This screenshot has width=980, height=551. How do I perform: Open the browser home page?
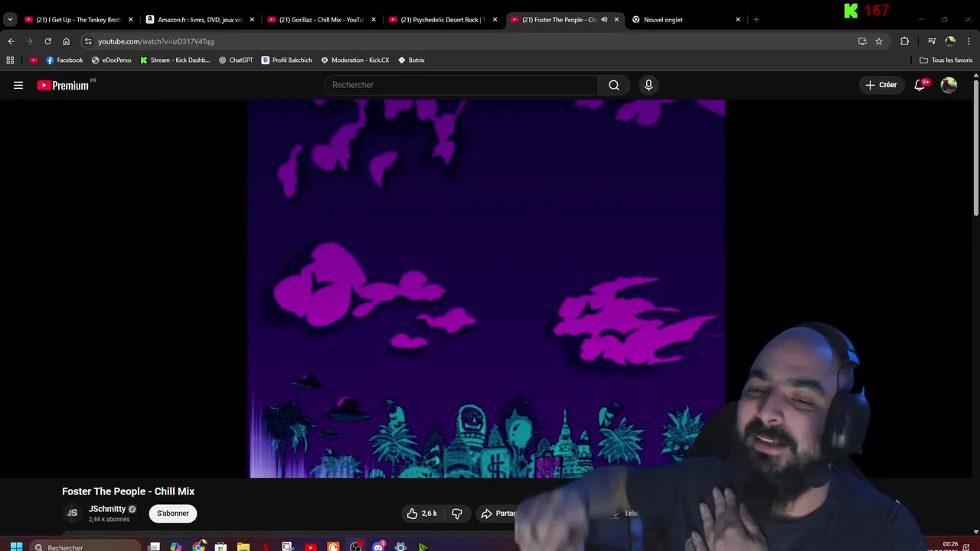click(x=66, y=41)
